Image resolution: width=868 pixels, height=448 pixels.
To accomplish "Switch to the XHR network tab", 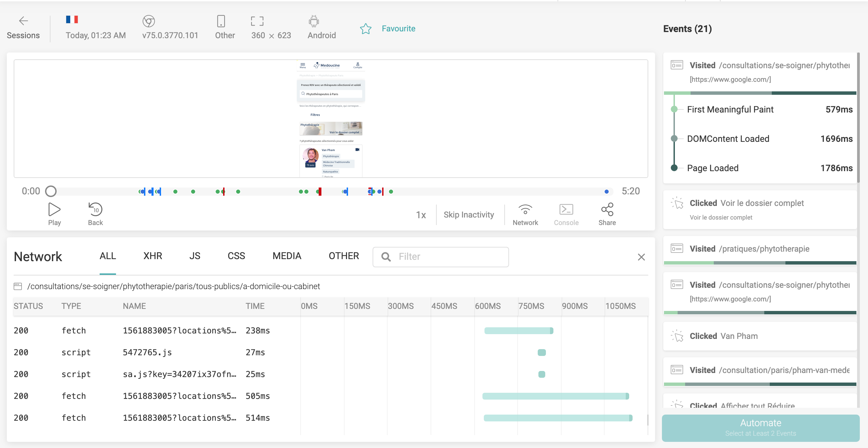I will click(152, 256).
